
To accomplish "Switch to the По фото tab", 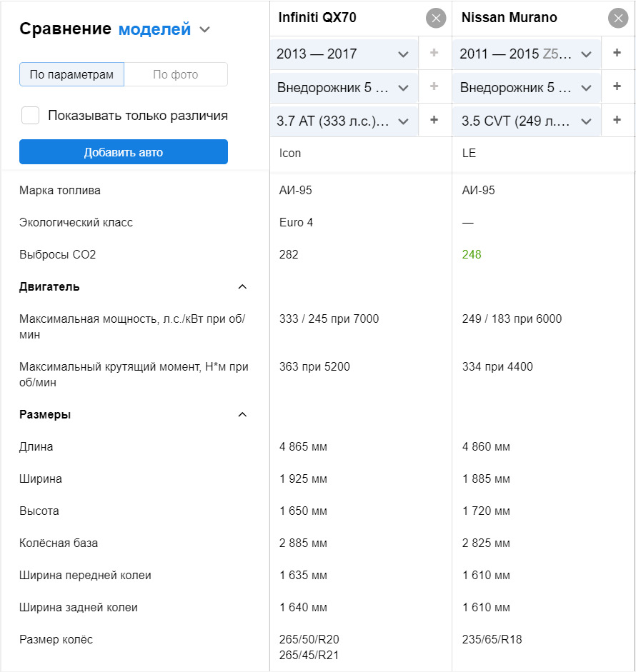I will [x=176, y=74].
